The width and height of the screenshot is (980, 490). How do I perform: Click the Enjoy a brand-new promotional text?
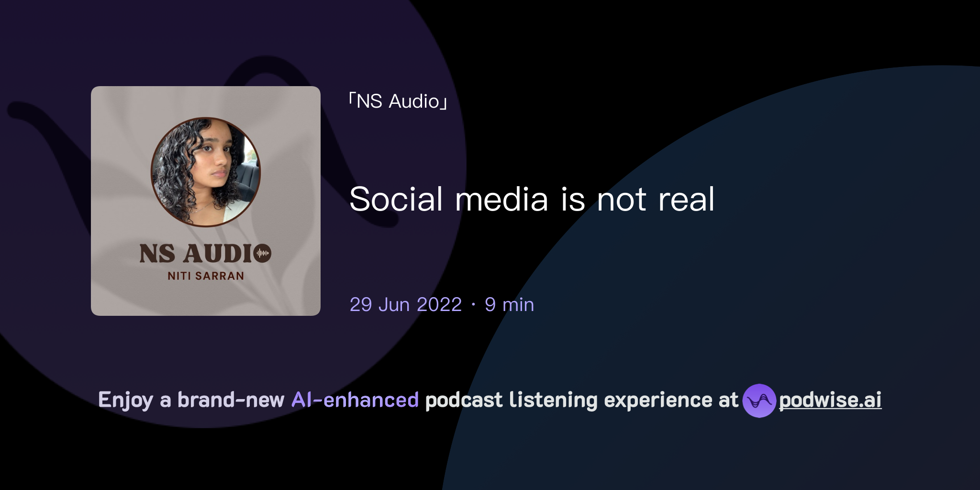(x=191, y=400)
